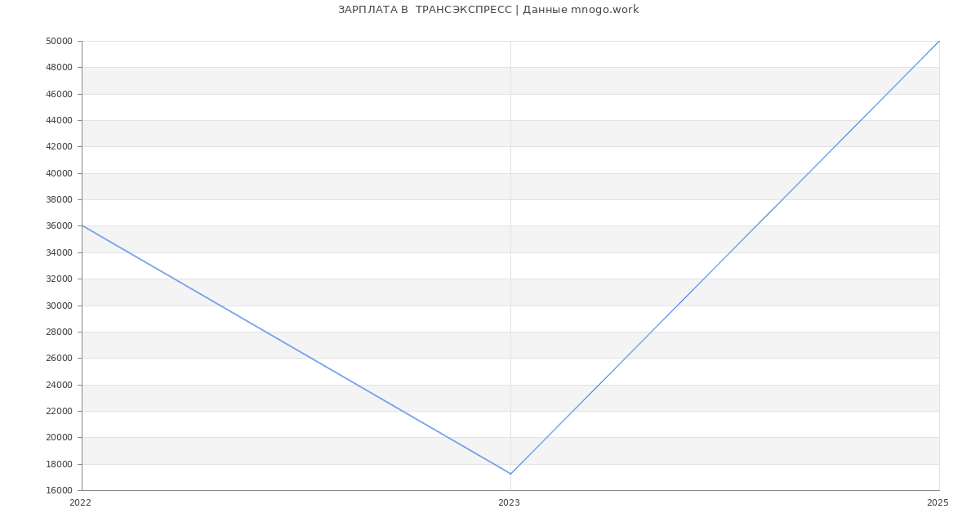Viewport: 980px width, 531px height.
Task: Click the 2023 label on the x-axis
Action: click(509, 503)
